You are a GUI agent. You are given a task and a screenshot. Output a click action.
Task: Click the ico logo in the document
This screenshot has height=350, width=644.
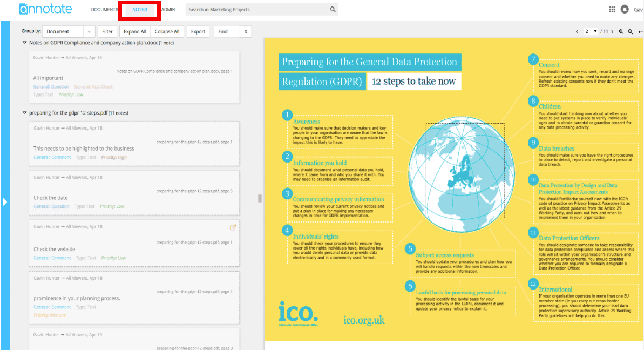[298, 313]
